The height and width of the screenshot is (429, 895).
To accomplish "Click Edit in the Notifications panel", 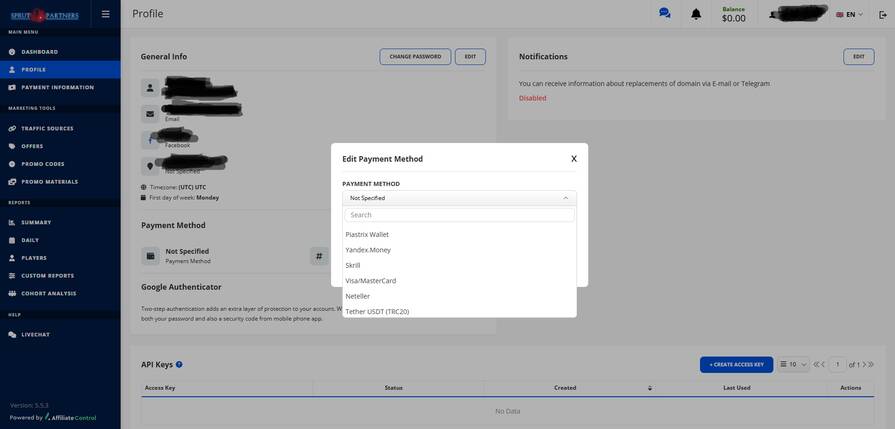I will 858,57.
